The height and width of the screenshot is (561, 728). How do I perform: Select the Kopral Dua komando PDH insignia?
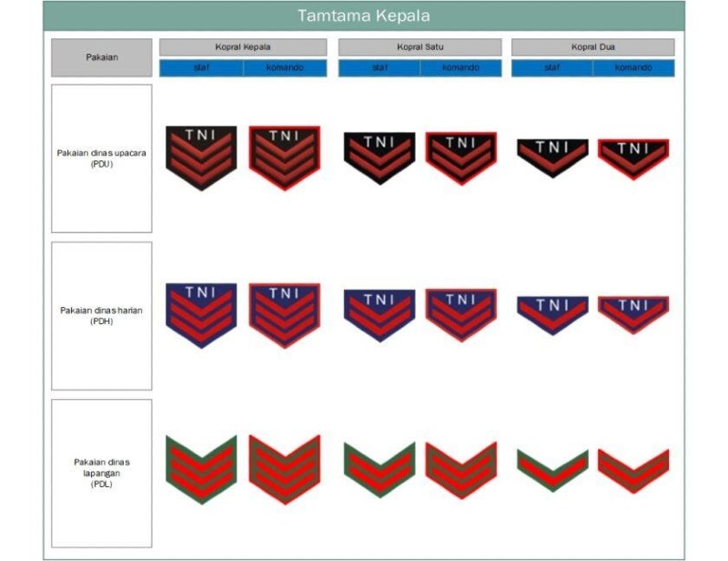click(633, 315)
